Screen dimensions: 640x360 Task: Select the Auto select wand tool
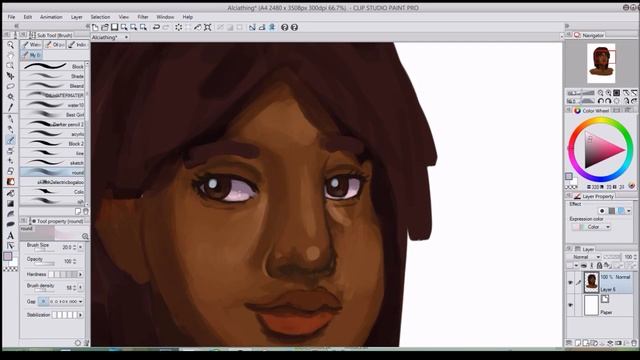click(11, 97)
